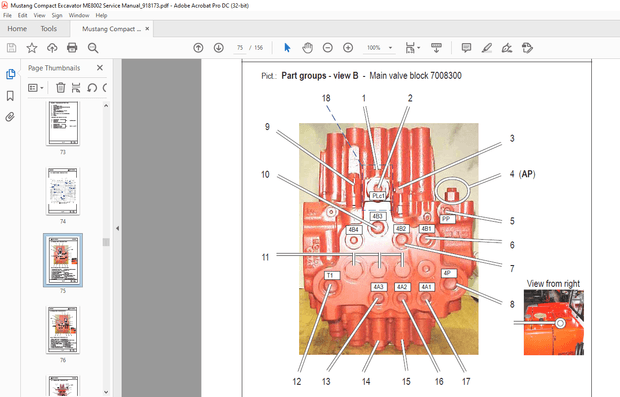620x397 pixels.
Task: Click the Save file icon
Action: click(11, 48)
